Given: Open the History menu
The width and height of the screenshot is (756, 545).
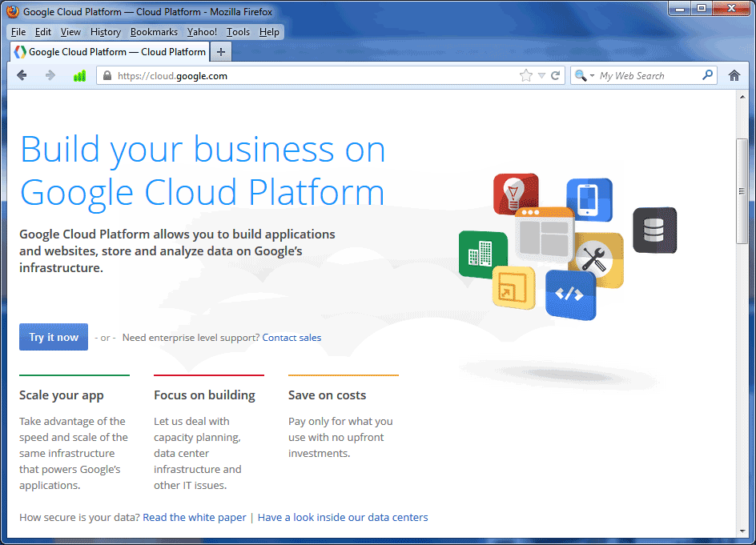Looking at the screenshot, I should click(x=106, y=32).
